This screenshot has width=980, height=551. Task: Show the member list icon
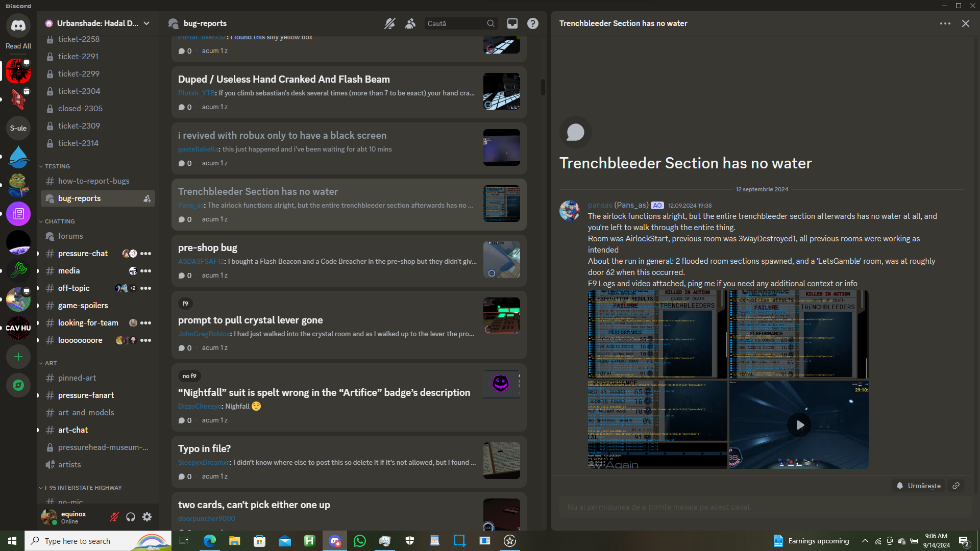[x=410, y=23]
